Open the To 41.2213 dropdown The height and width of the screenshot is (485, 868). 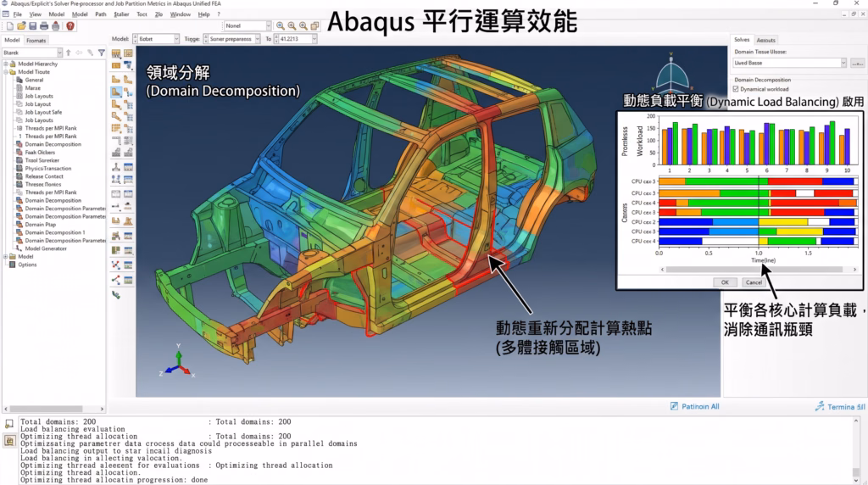[x=296, y=39]
